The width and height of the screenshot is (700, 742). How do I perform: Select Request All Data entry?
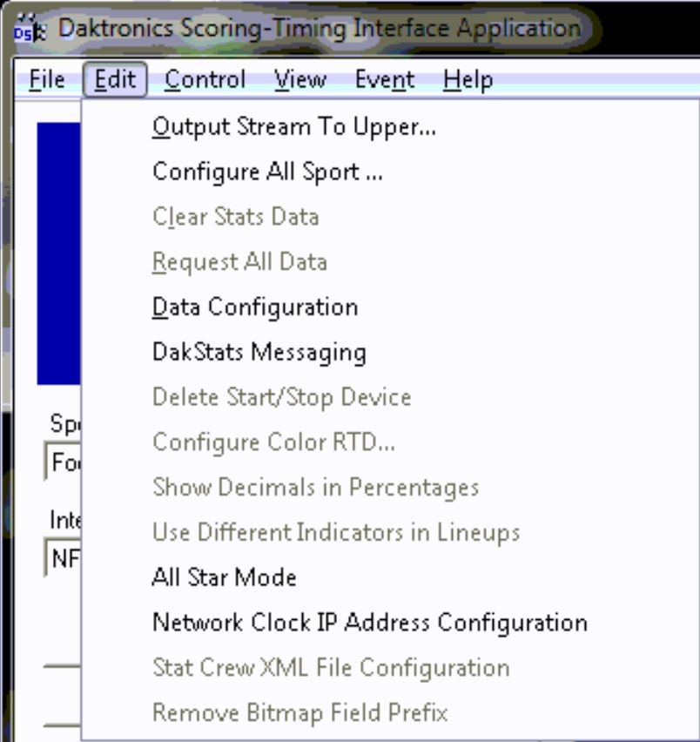point(239,262)
